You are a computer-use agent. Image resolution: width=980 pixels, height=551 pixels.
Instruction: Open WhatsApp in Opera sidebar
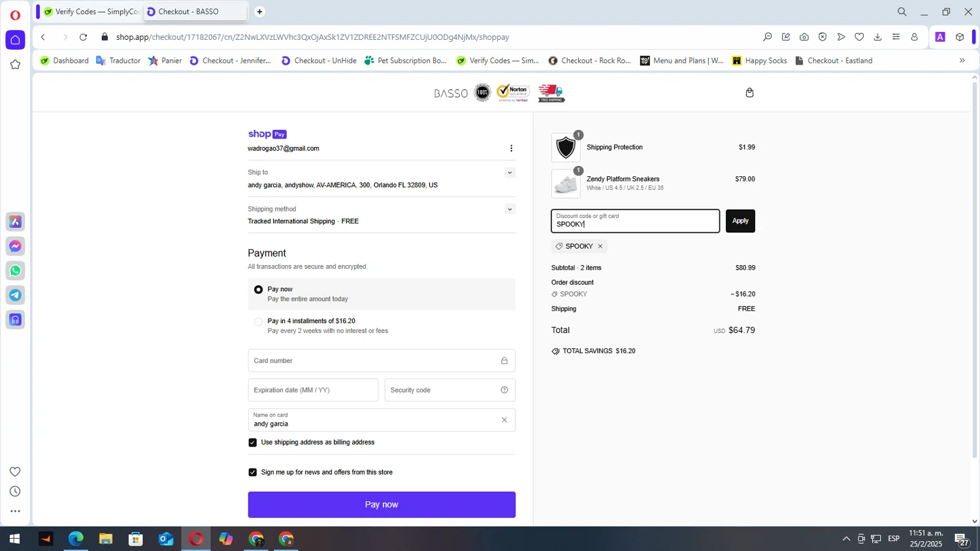coord(15,271)
